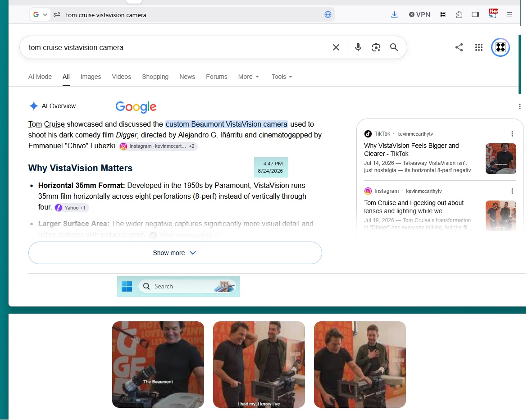Open the Tom Cruise underlined link
The image size is (528, 420).
(46, 124)
